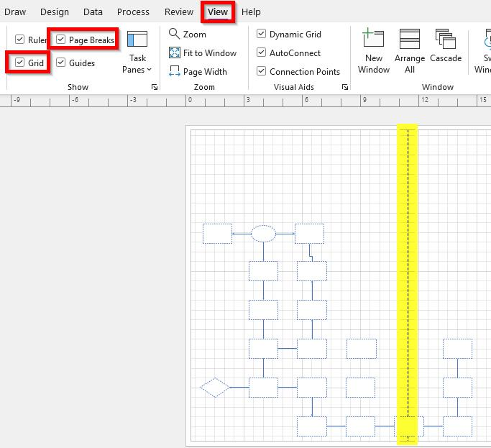This screenshot has width=491, height=448.
Task: Click the Switch Windows icon
Action: tap(487, 39)
